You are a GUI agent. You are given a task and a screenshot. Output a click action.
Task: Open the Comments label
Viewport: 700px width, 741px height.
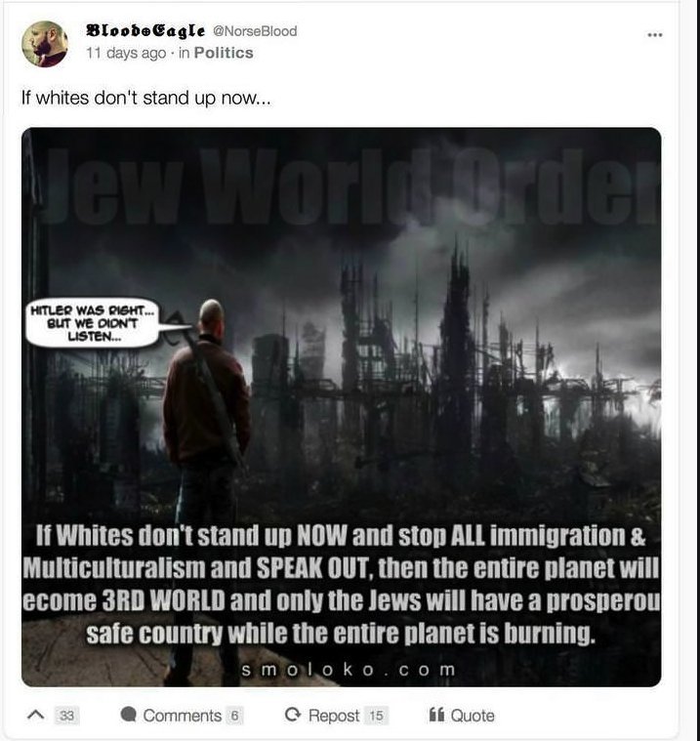click(183, 716)
